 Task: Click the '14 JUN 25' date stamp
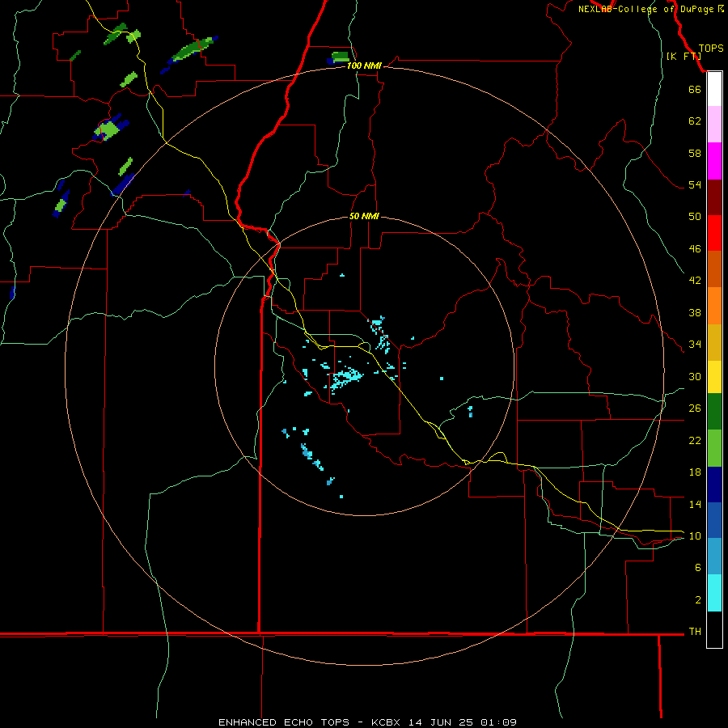(441, 722)
